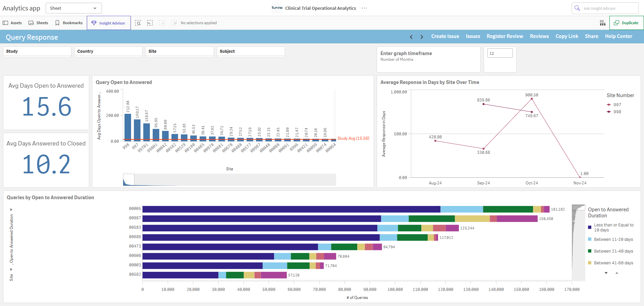Click the 00005 stacked bar dark purple segment
Screen dimensions: 644x306
coord(291,209)
